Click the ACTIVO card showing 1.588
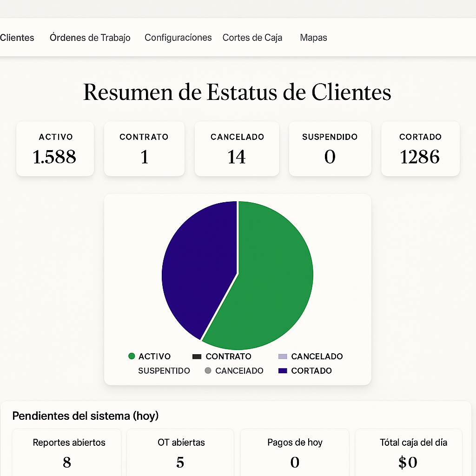Image resolution: width=476 pixels, height=476 pixels. tap(55, 149)
